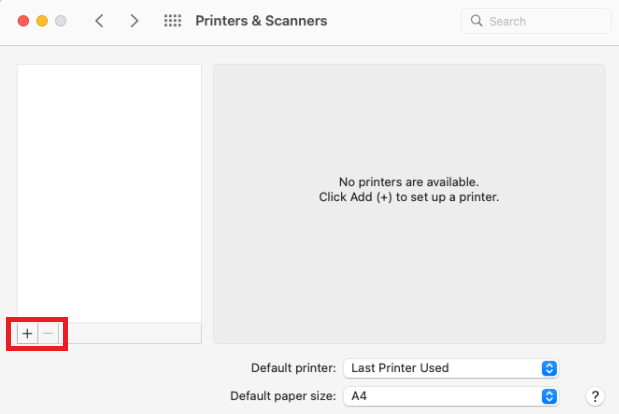Click blue arrows beside Last Printer Used
This screenshot has height=414, width=619.
(x=548, y=368)
